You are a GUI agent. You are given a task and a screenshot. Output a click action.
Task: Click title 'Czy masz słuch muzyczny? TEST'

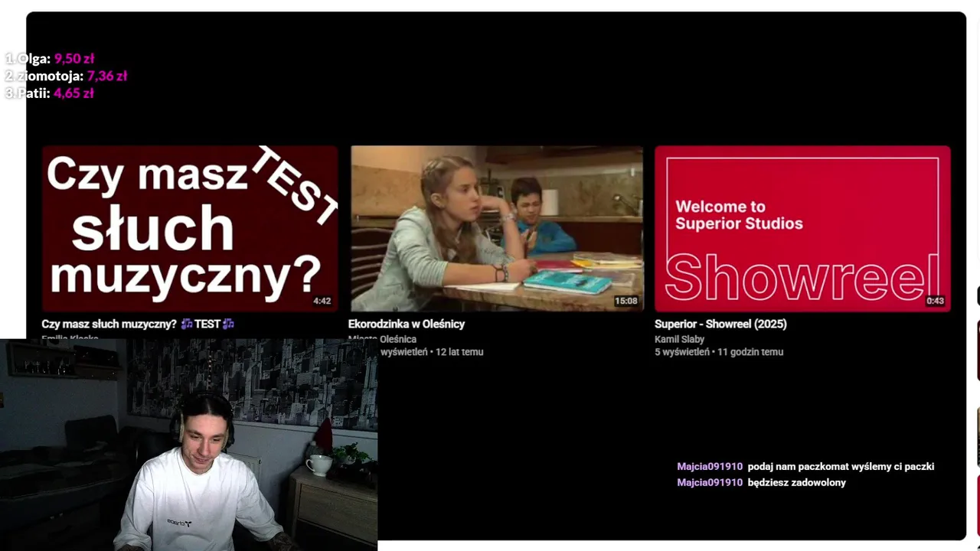(138, 324)
